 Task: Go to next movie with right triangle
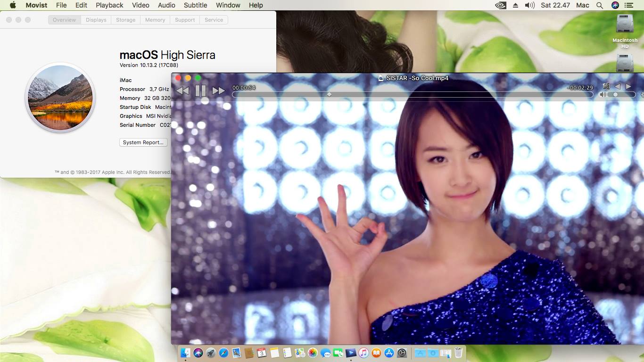[628, 86]
